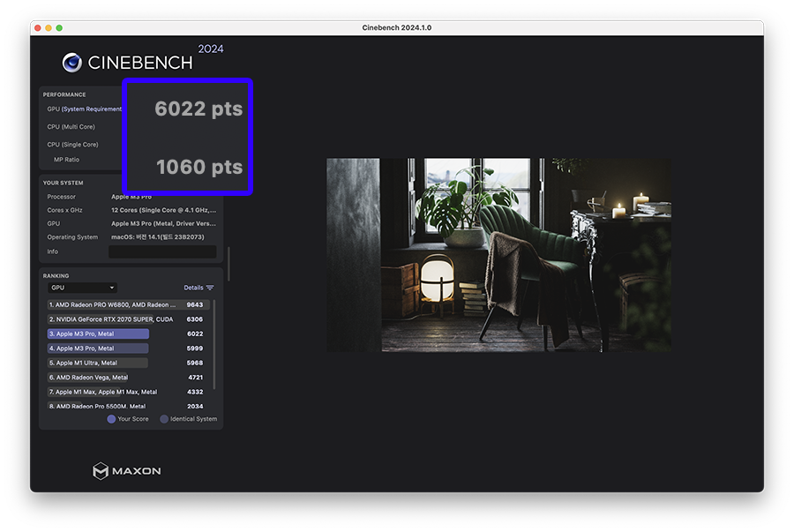Click the GPU Apple M3 Pro Metal value
The image size is (794, 532).
163,223
